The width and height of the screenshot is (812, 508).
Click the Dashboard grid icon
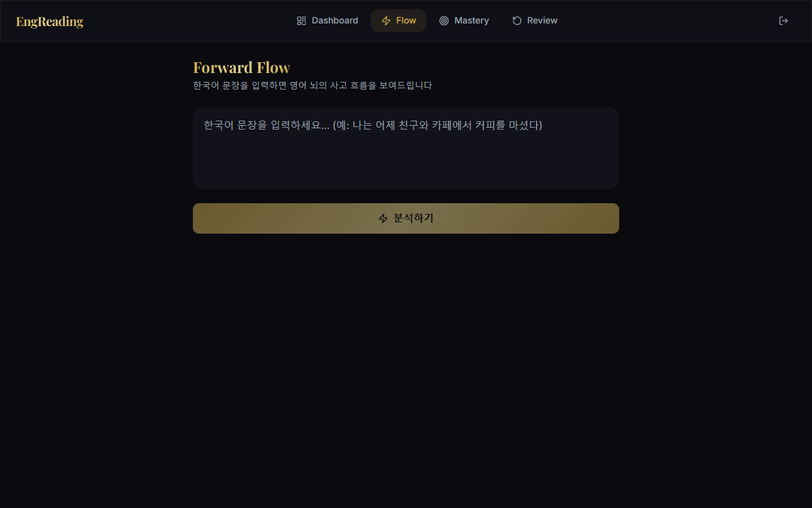tap(301, 20)
